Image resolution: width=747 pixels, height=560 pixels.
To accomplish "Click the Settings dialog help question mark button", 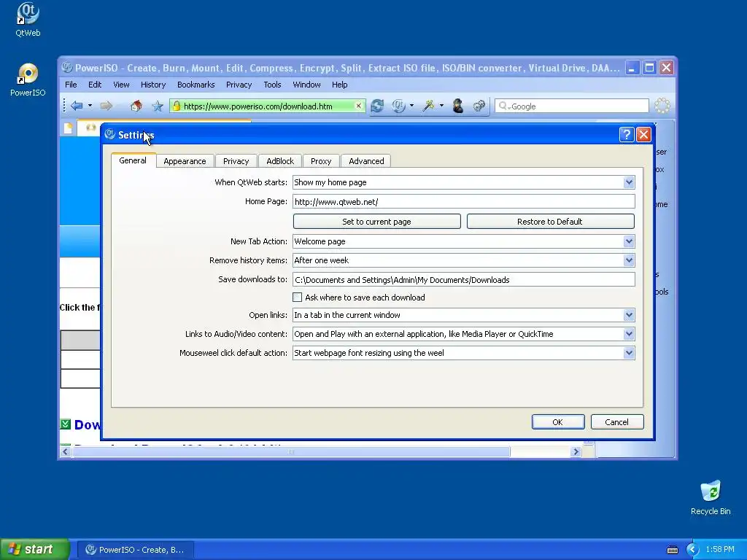I will (627, 135).
